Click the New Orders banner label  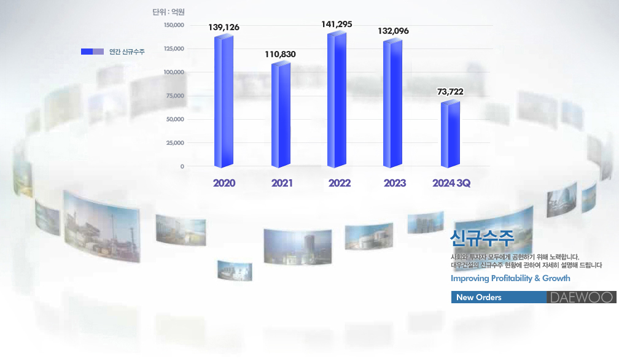[479, 297]
